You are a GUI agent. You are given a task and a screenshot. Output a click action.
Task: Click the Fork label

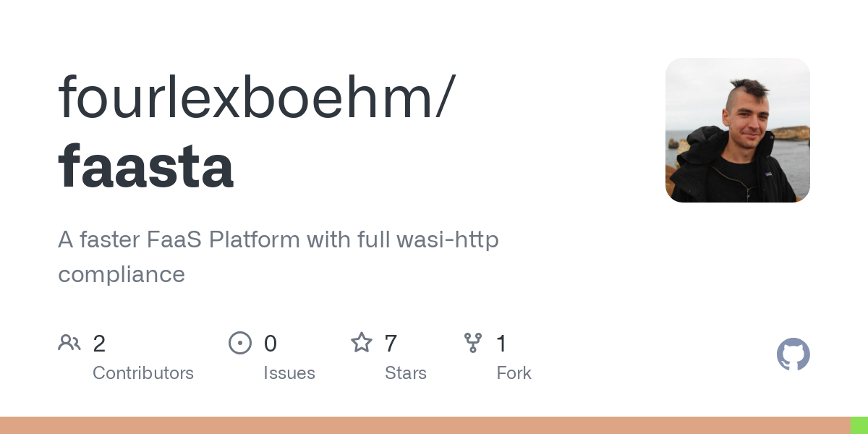point(514,373)
